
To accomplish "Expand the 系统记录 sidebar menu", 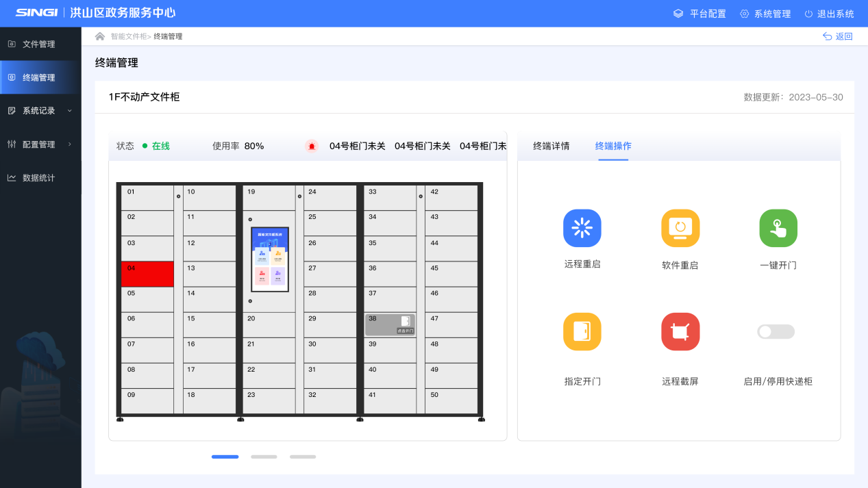I will click(x=40, y=111).
